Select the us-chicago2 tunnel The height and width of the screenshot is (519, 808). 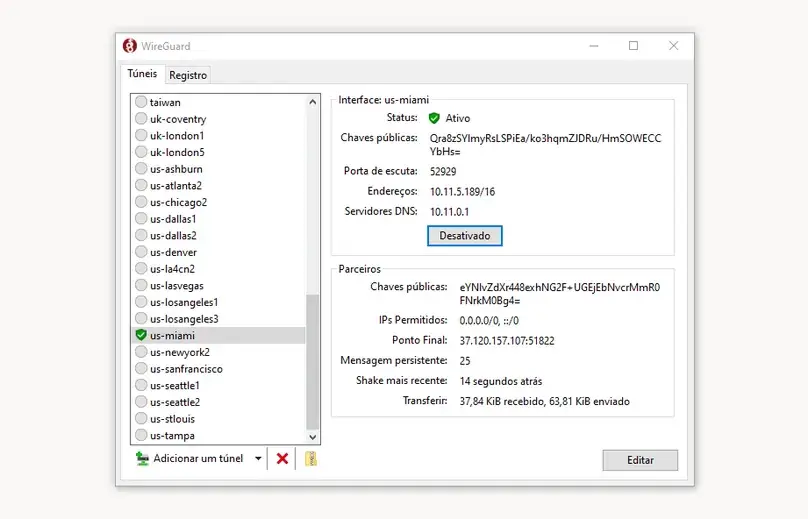click(218, 202)
